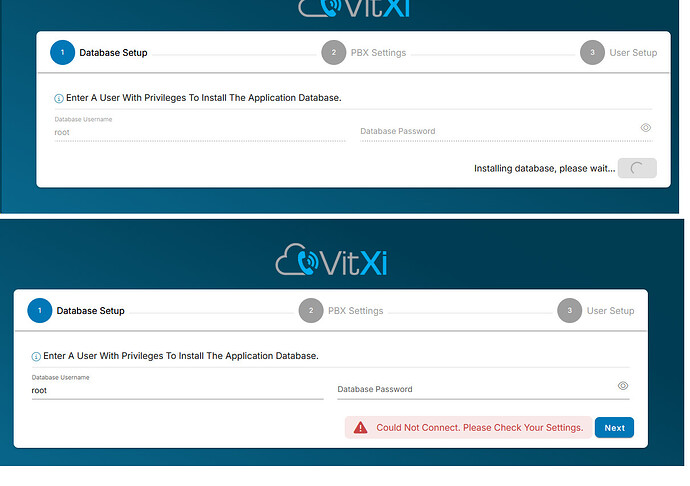690x486 pixels.
Task: Toggle password visibility eye above the loading spinner
Action: click(646, 128)
